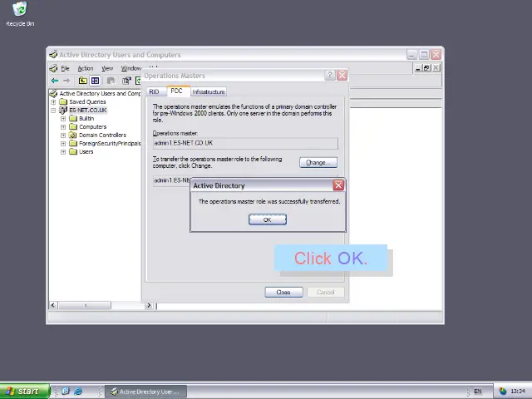
Task: Click the Windows start button
Action: [x=24, y=392]
